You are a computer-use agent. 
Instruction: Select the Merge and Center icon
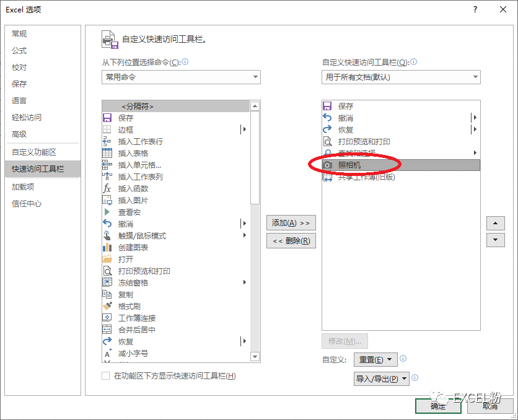107,330
